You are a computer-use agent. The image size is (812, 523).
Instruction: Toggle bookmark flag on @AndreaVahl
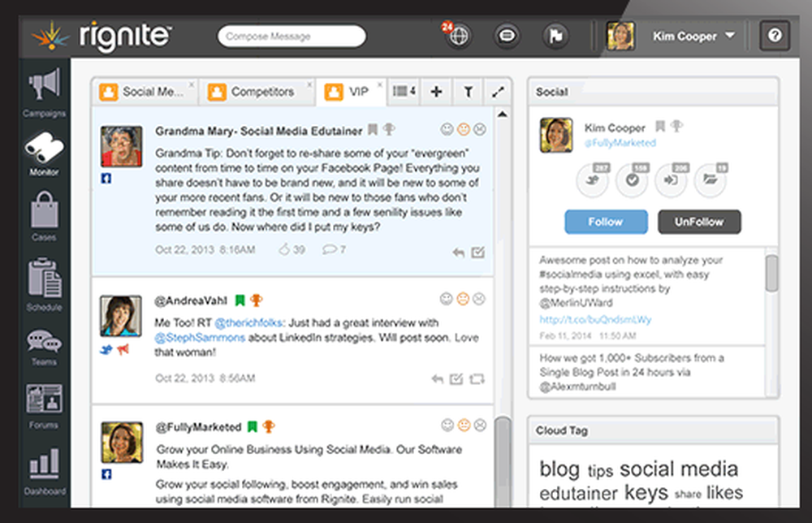tap(240, 300)
